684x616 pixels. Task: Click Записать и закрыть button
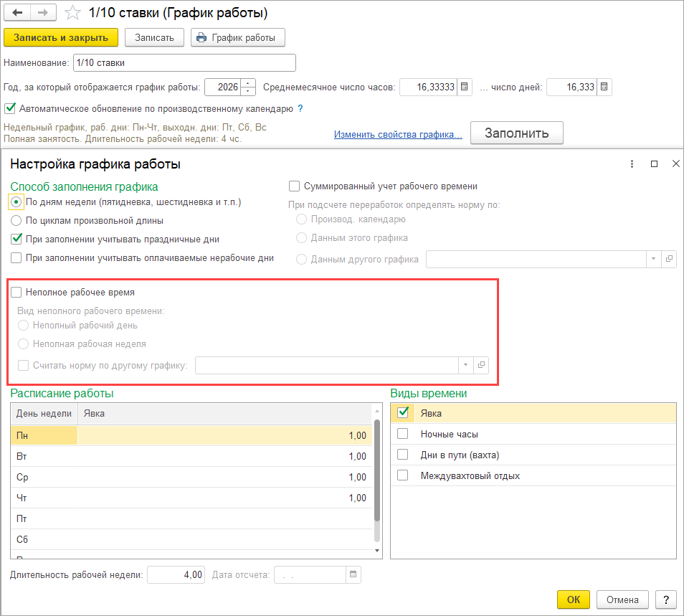pos(61,37)
